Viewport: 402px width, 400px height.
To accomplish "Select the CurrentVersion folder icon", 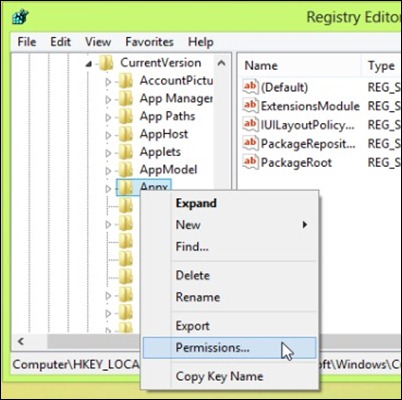I will click(106, 63).
